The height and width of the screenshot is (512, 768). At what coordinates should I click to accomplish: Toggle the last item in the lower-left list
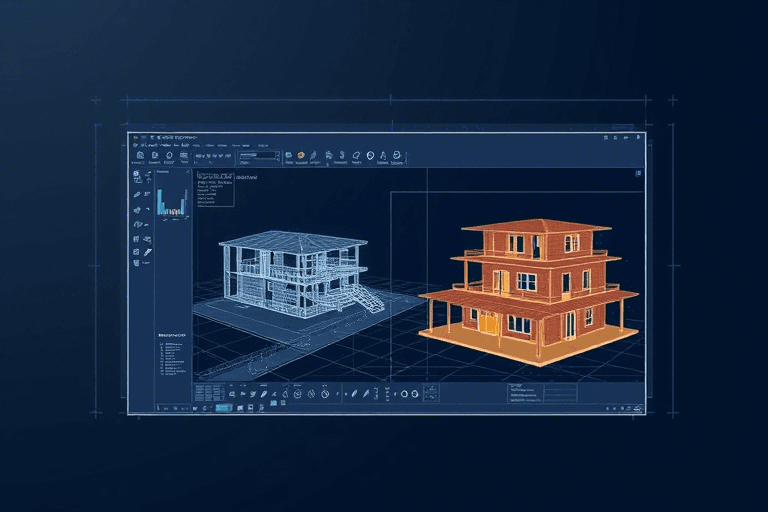click(x=164, y=375)
